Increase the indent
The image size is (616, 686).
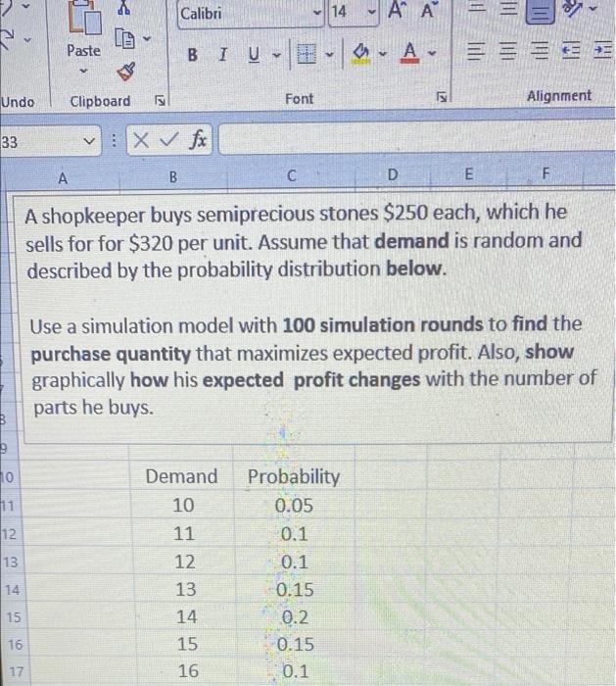(x=603, y=50)
